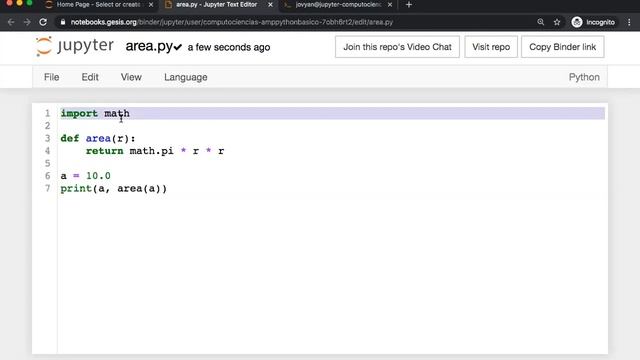
Task: Click the Copy Binder link button
Action: (562, 47)
